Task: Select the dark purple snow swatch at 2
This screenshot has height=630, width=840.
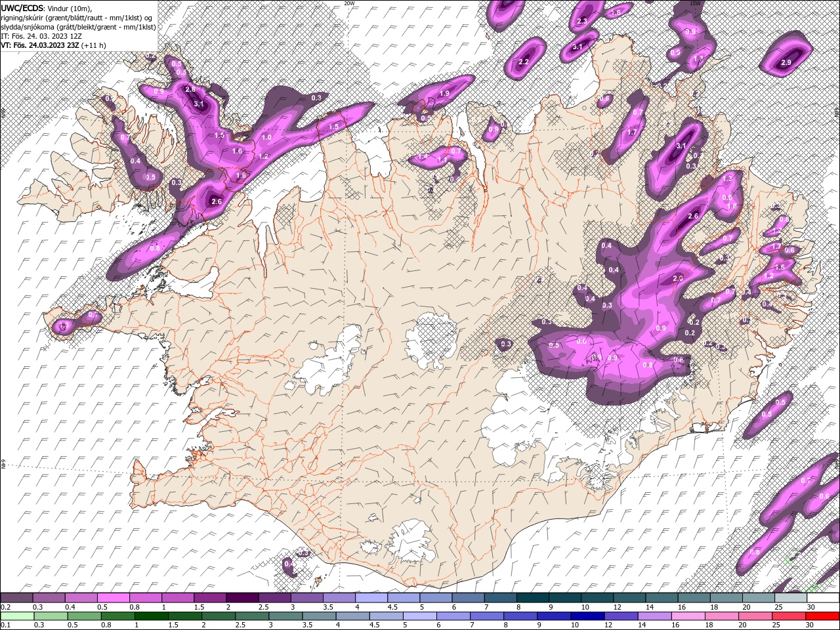Action: pyautogui.click(x=242, y=598)
